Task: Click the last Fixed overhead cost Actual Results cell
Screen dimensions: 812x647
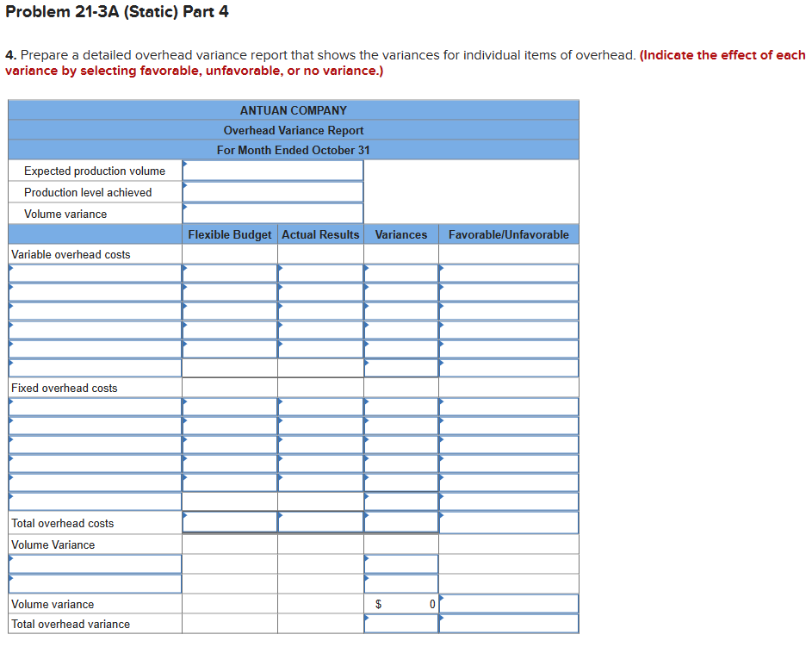Action: (x=319, y=482)
